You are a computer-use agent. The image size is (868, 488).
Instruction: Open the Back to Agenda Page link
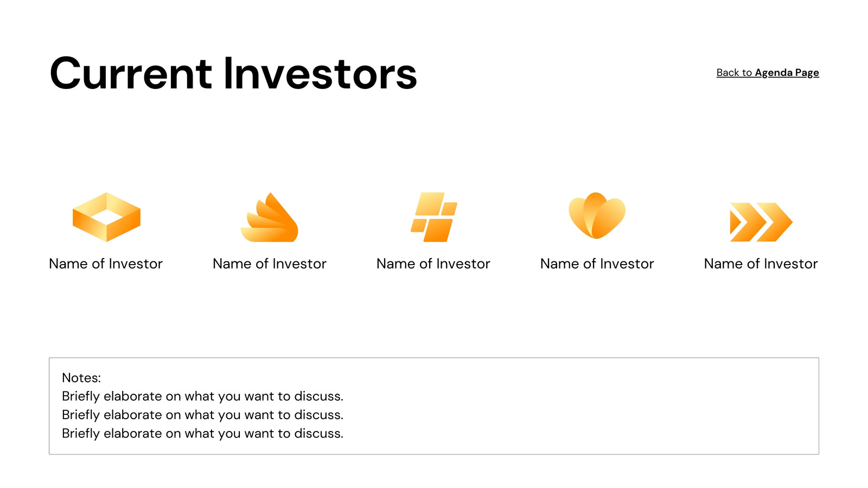tap(768, 73)
